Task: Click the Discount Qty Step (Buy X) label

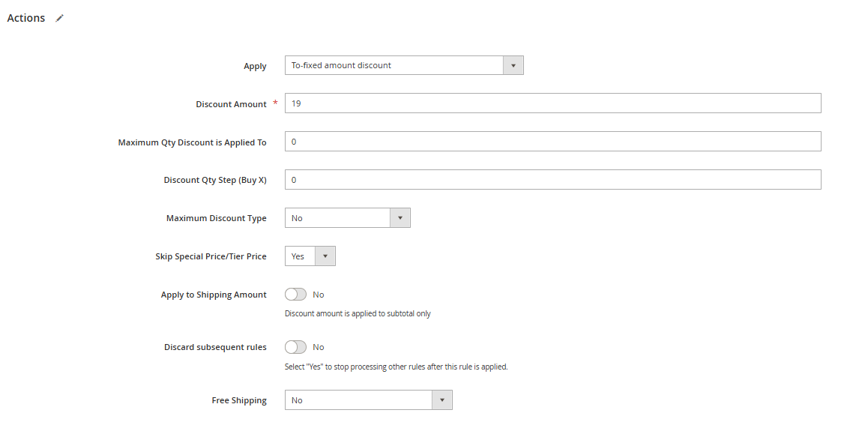Action: pyautogui.click(x=215, y=180)
